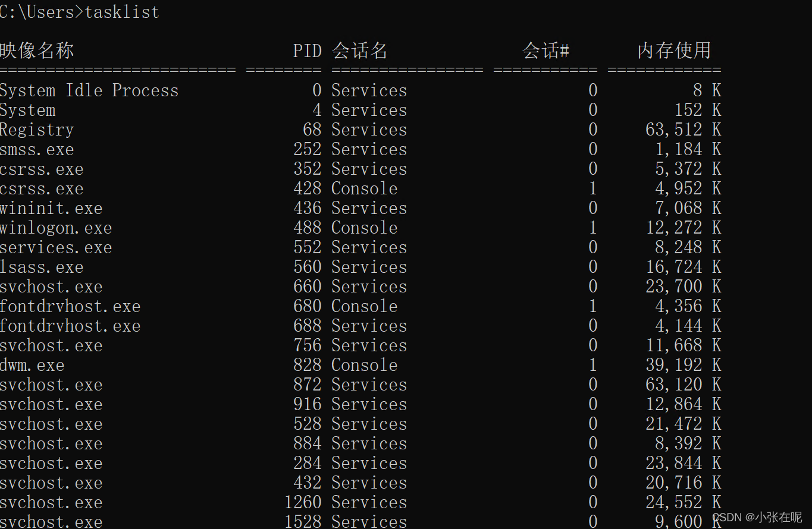Screen dimensions: 812x529
Task: Click memory value 1,184 K
Action: (688, 149)
